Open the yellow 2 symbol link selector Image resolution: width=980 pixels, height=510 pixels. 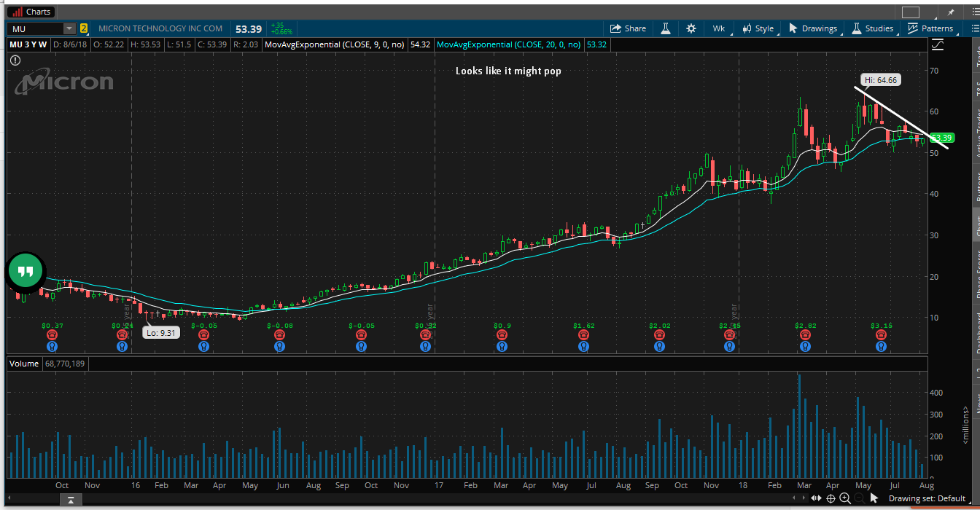tap(84, 28)
